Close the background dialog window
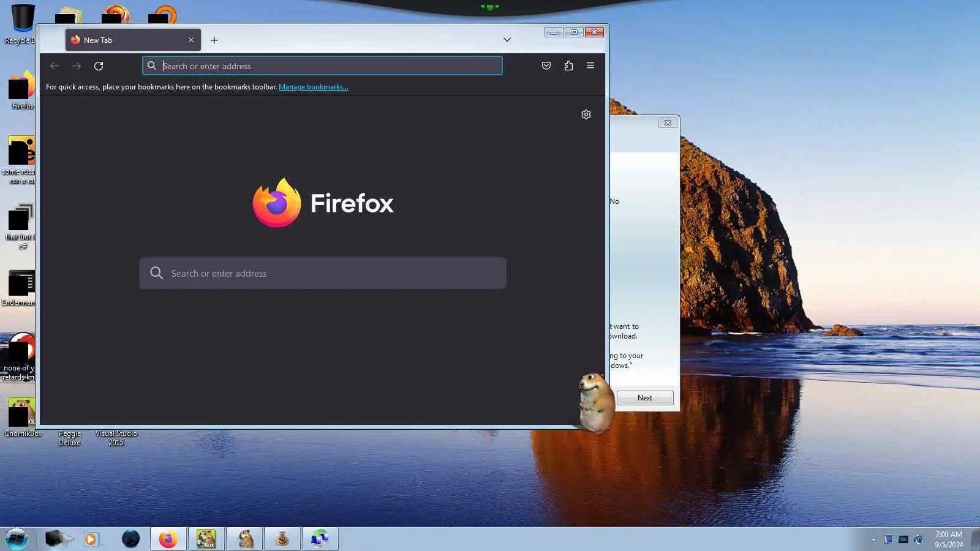 668,122
